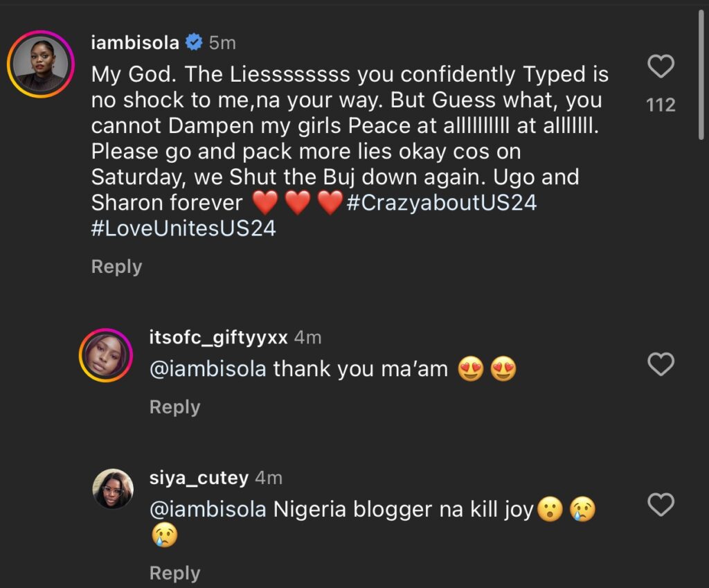Reply to itsofc_giftyyxx's comment

174,407
